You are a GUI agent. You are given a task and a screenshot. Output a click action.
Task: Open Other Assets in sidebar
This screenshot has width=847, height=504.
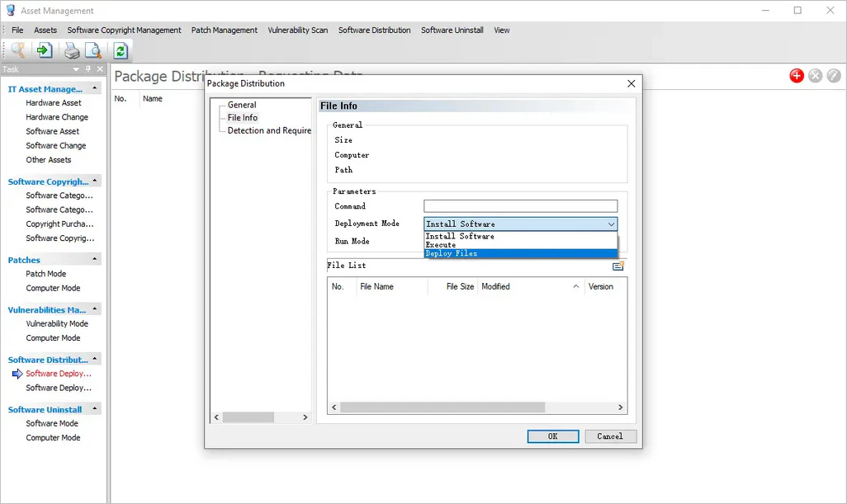point(49,160)
